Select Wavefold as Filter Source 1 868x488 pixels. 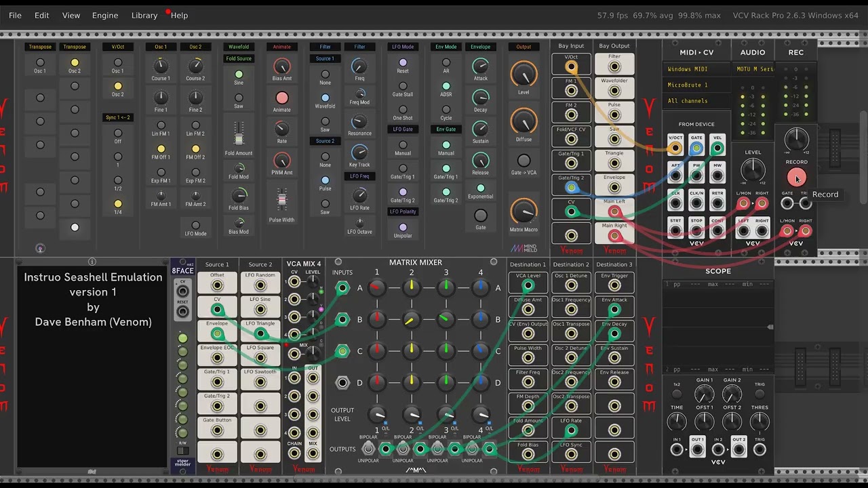[325, 98]
